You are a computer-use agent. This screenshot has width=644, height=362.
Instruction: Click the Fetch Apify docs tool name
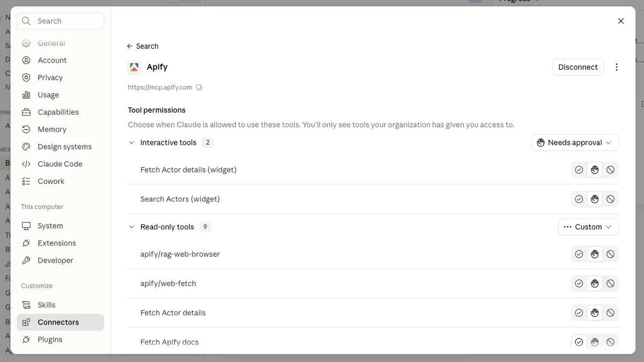(x=170, y=342)
